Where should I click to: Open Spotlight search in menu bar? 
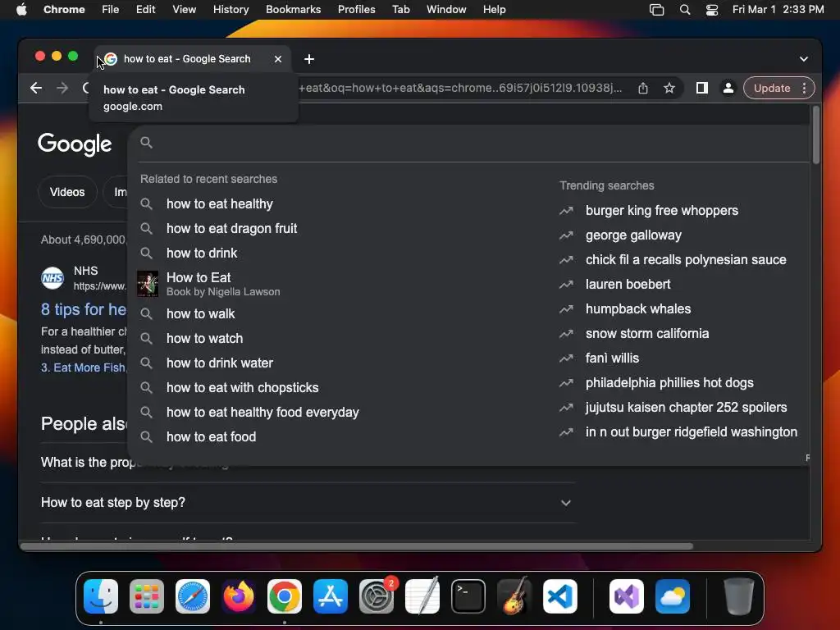tap(685, 10)
